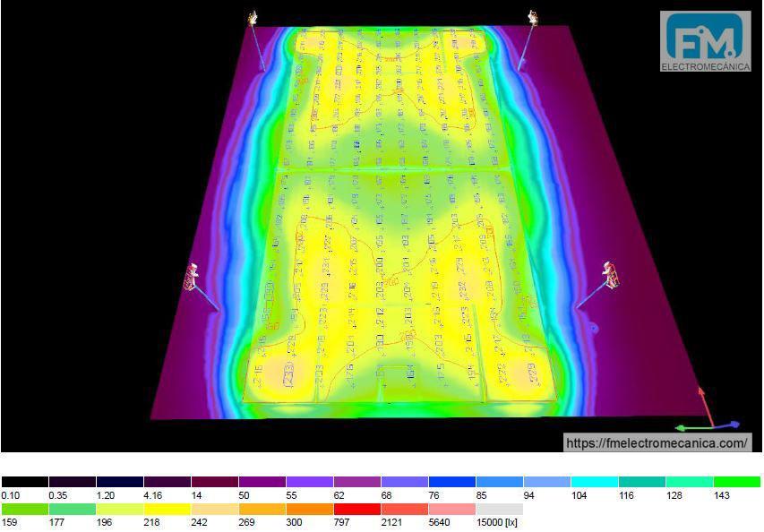Click the legend value "94"
Screen dimensions: 764x532
pyautogui.click(x=529, y=495)
